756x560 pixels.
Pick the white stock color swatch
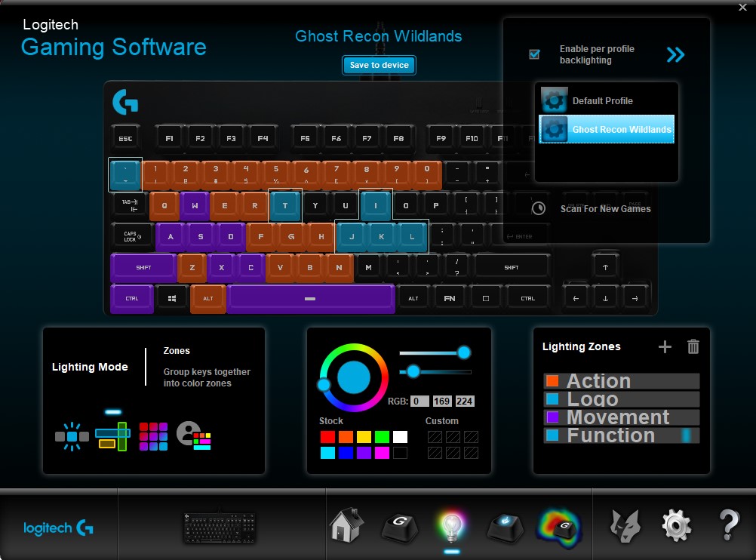pos(400,437)
